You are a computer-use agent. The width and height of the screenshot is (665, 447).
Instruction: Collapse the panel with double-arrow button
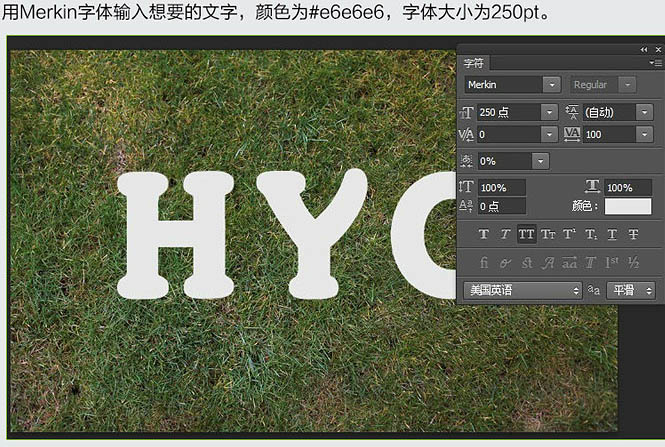click(644, 50)
